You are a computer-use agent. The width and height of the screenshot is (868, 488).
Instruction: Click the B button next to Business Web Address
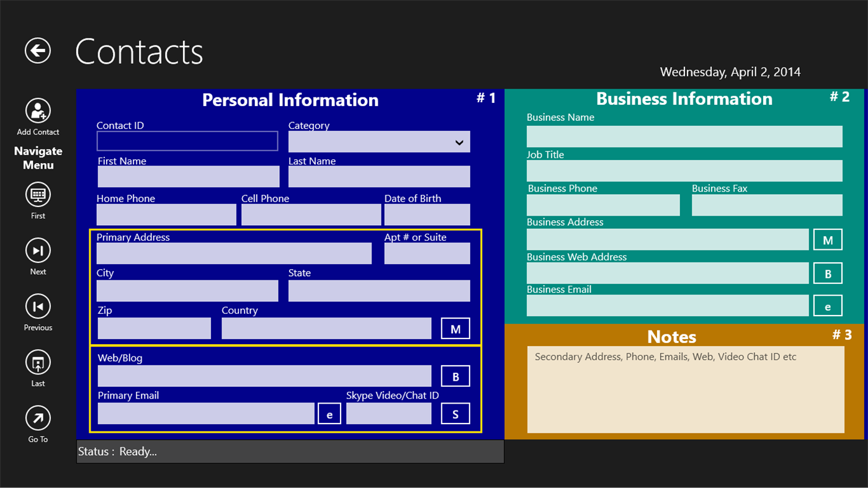828,273
